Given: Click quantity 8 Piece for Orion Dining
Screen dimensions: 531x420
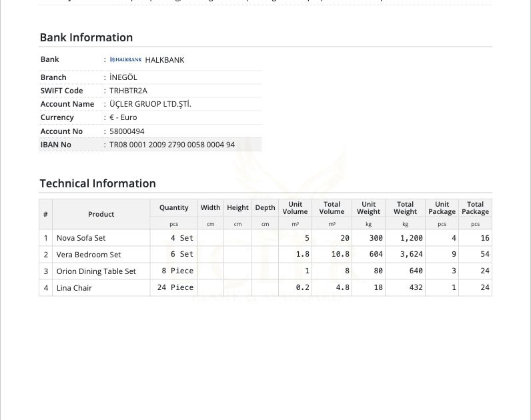Looking at the screenshot, I should (177, 271).
